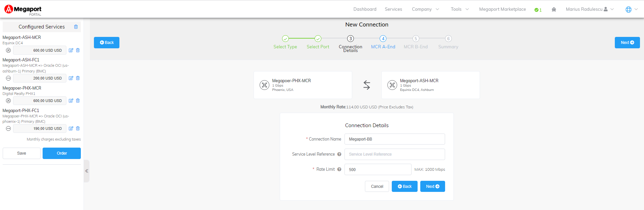Click the Connection Name input field

[394, 139]
